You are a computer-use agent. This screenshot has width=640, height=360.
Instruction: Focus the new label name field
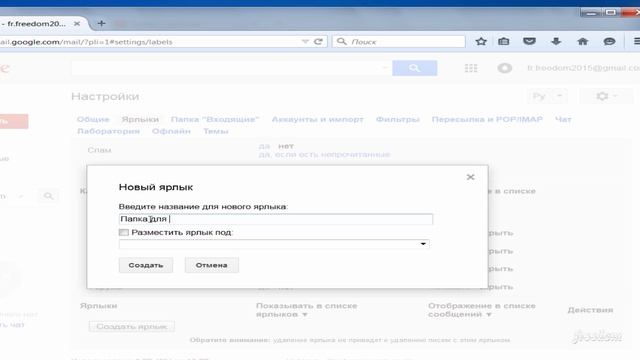click(x=276, y=219)
